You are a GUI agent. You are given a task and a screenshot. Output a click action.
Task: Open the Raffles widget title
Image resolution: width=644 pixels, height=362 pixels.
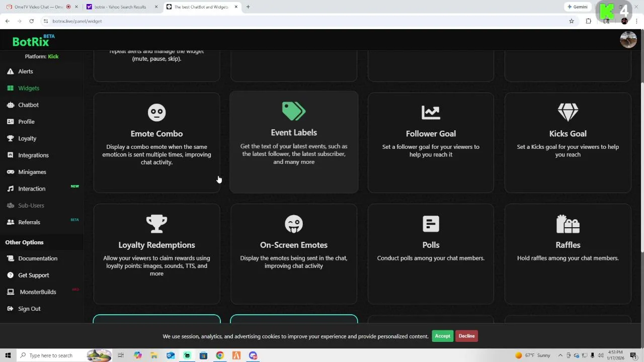tap(568, 245)
